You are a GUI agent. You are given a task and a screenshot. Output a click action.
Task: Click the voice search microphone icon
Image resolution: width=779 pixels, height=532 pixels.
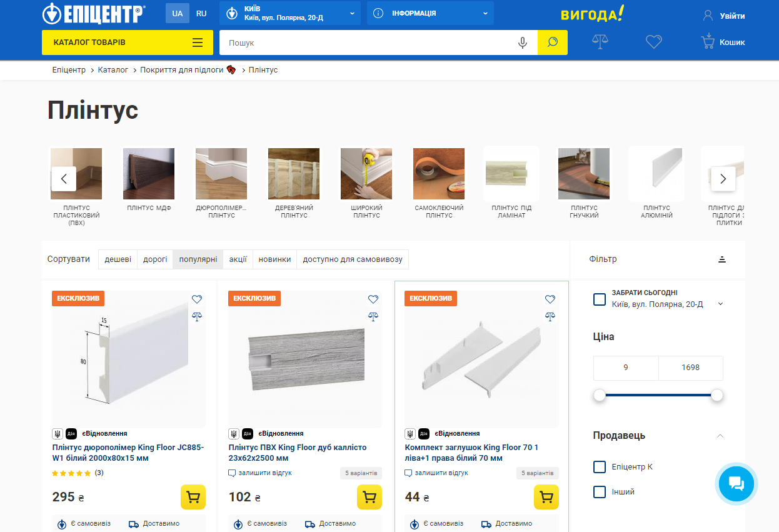pyautogui.click(x=523, y=43)
